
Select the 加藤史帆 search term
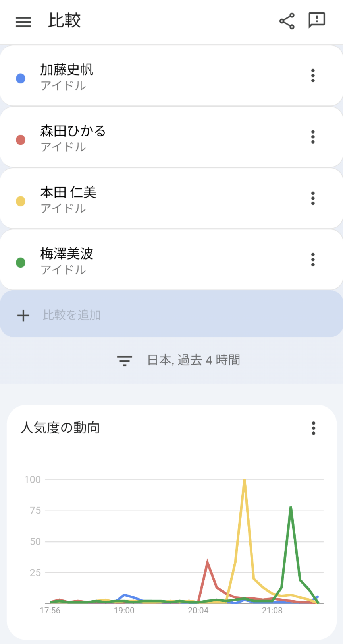pos(67,70)
